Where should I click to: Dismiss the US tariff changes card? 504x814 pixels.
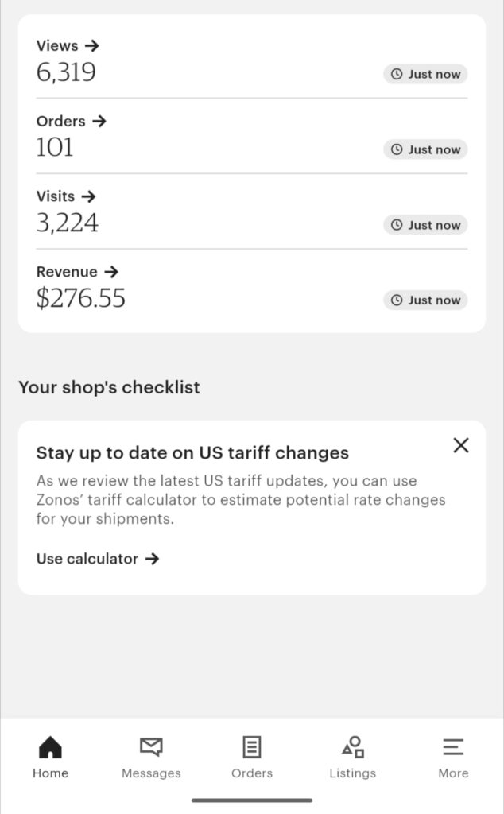461,445
